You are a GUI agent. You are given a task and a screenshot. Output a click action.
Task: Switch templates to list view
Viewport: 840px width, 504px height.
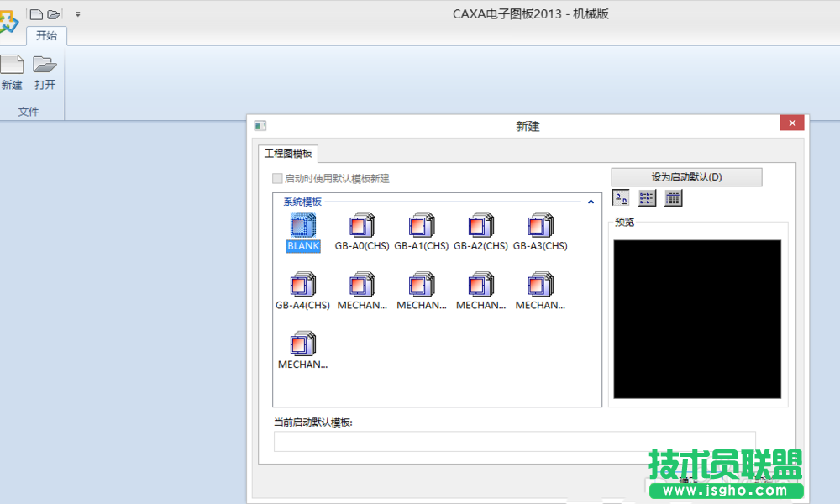[646, 197]
